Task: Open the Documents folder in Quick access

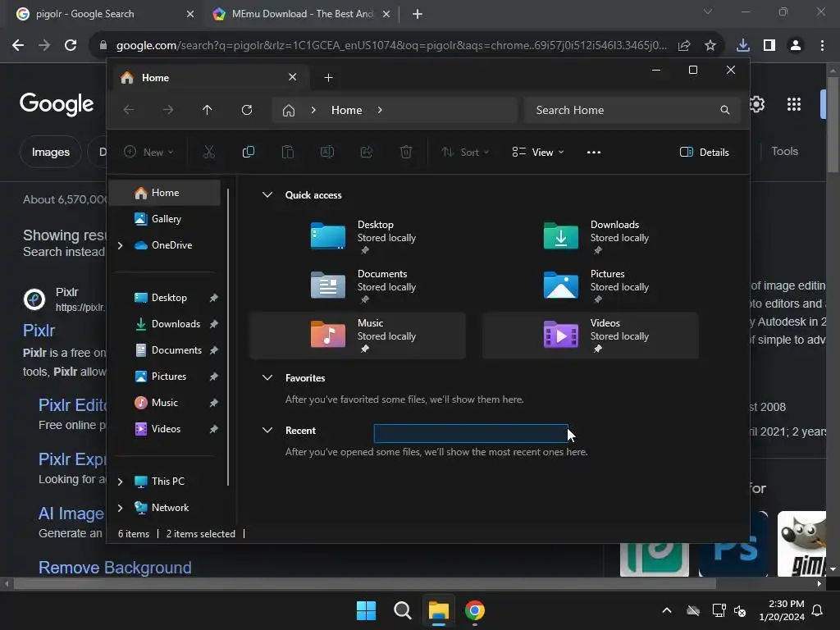Action: tap(358, 286)
